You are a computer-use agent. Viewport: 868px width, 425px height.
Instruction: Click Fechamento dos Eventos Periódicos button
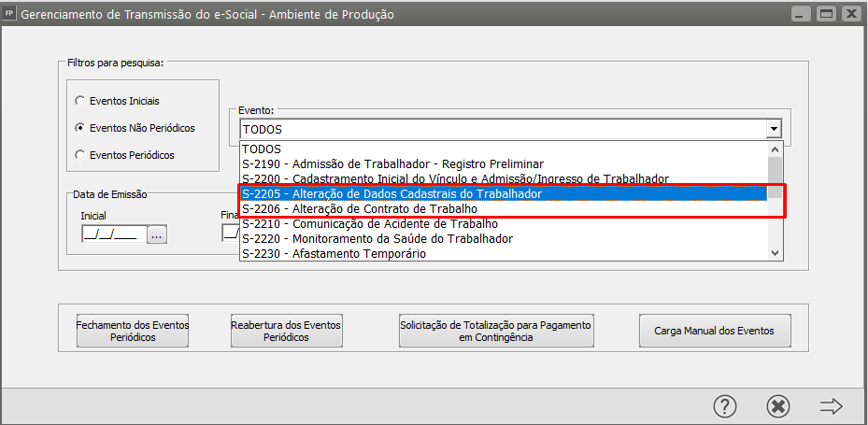[x=133, y=331]
